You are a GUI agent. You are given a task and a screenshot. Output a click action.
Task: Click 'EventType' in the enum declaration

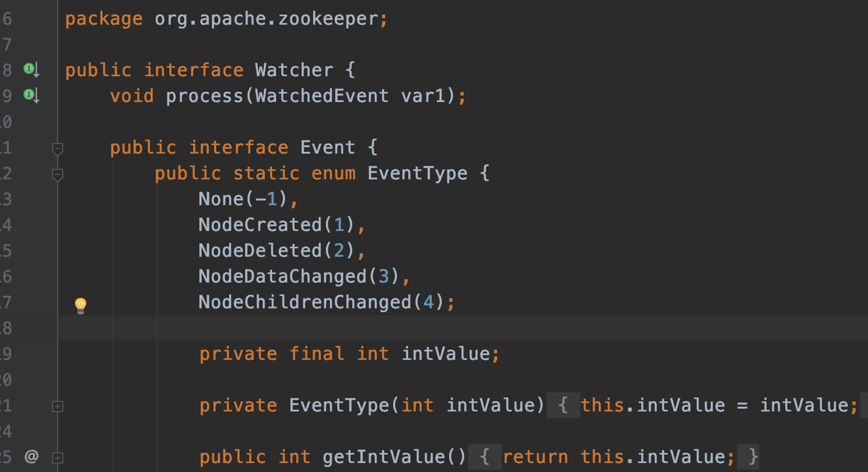pyautogui.click(x=417, y=173)
